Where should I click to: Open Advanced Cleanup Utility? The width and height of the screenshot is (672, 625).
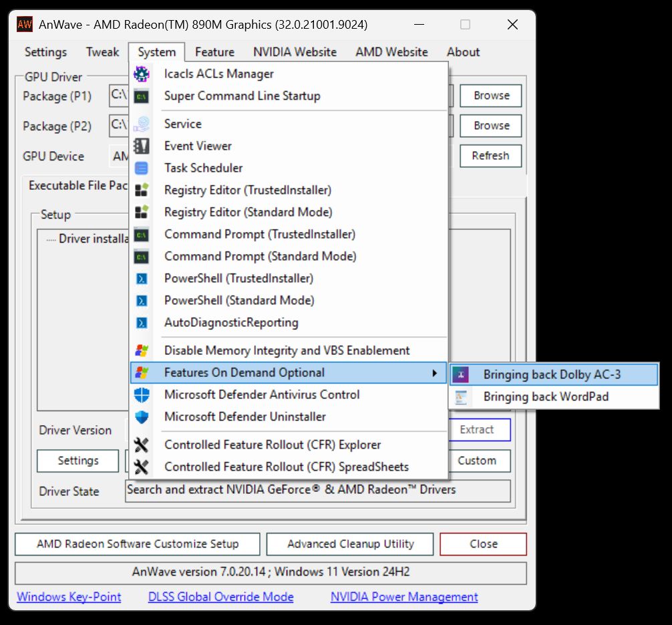(350, 544)
